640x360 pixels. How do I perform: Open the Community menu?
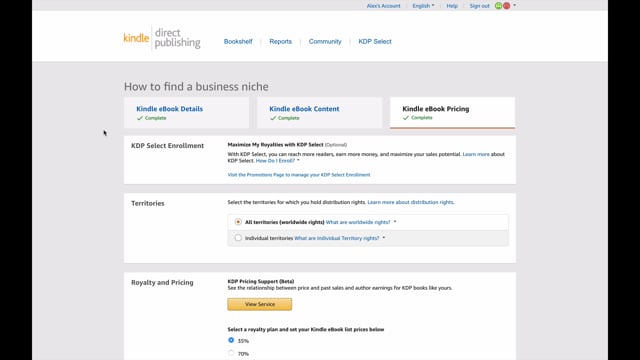(x=325, y=41)
